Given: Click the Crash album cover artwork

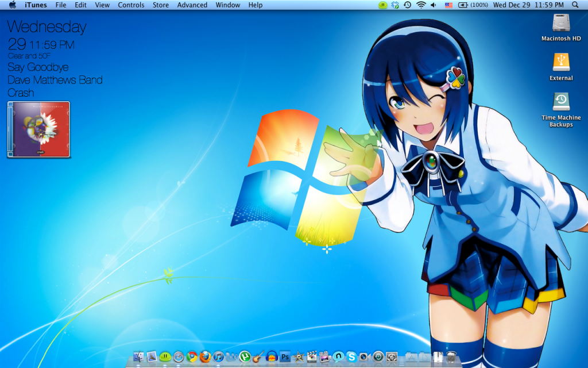Looking at the screenshot, I should (38, 129).
